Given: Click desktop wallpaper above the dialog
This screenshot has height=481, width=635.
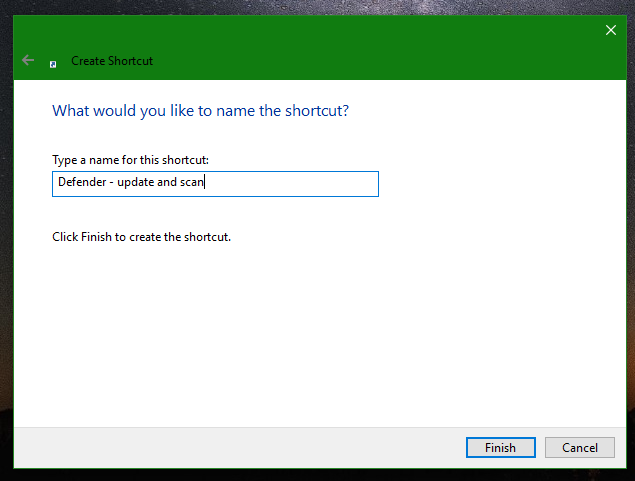Looking at the screenshot, I should click(300, 7).
